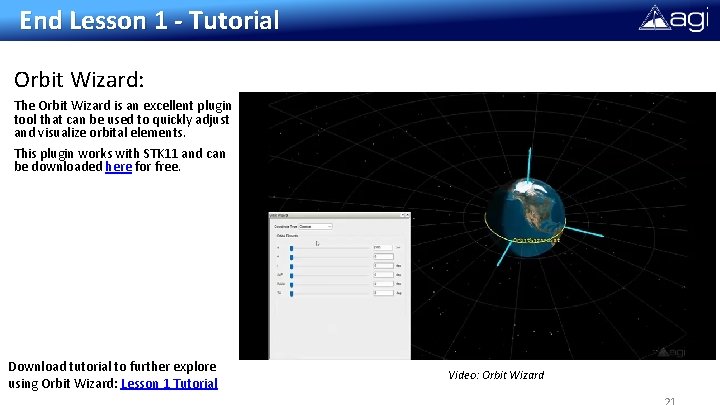Click the slide page number 21
Screen dimensions: 720x405
coord(670,401)
